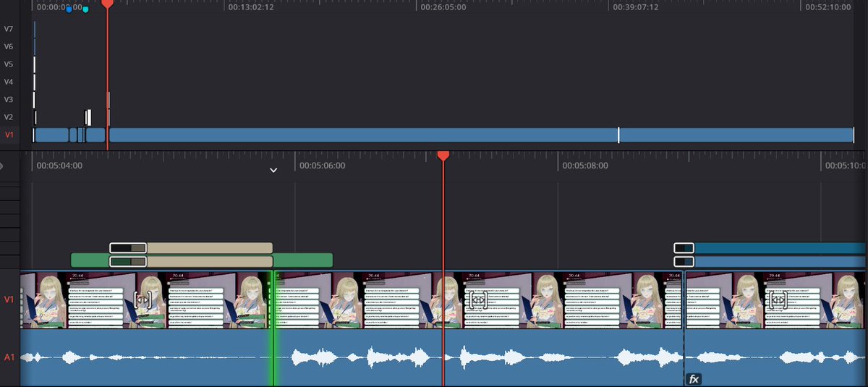Select the V4 track label
This screenshot has height=387, width=868.
pyautogui.click(x=9, y=82)
